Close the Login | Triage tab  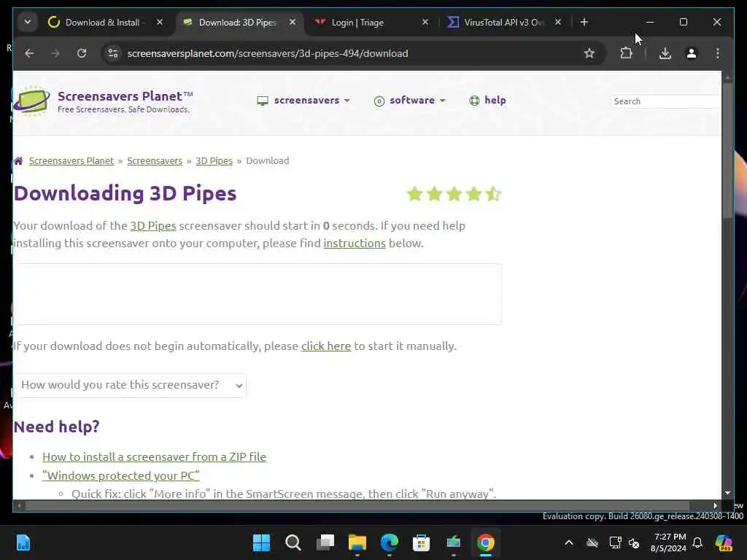pyautogui.click(x=425, y=22)
